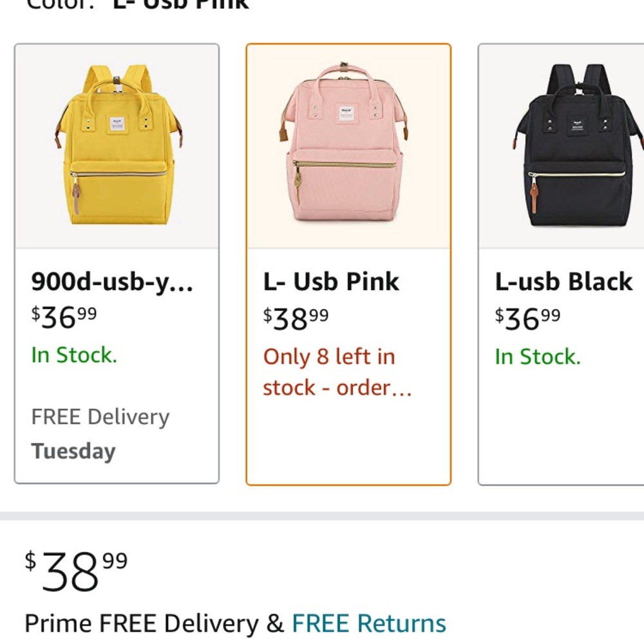
Task: Select the yellow backpack variant card
Action: tap(117, 261)
